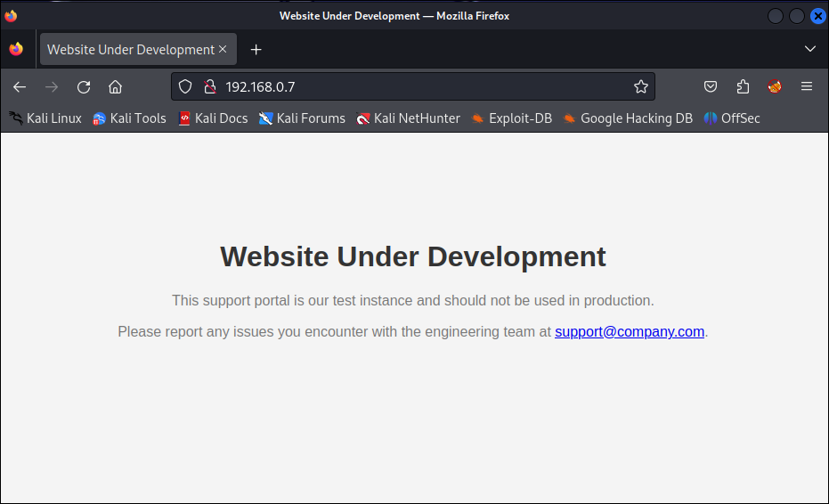Open the orange extension icon in toolbar
The width and height of the screenshot is (829, 504).
click(775, 86)
